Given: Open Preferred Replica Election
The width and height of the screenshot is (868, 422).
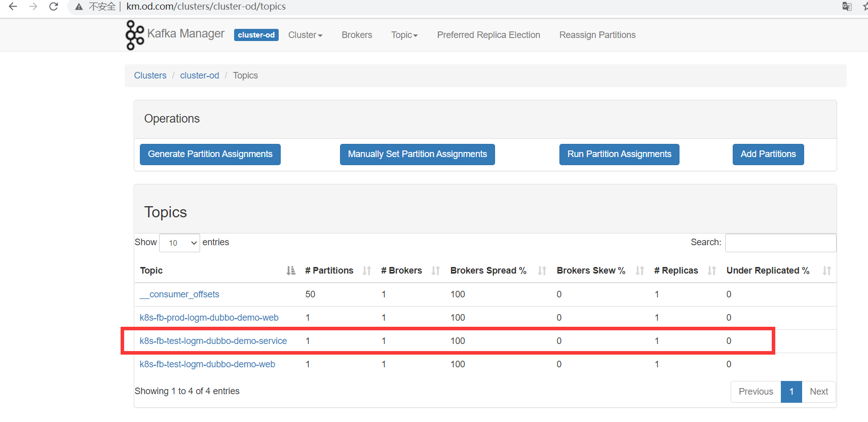Looking at the screenshot, I should (x=488, y=35).
